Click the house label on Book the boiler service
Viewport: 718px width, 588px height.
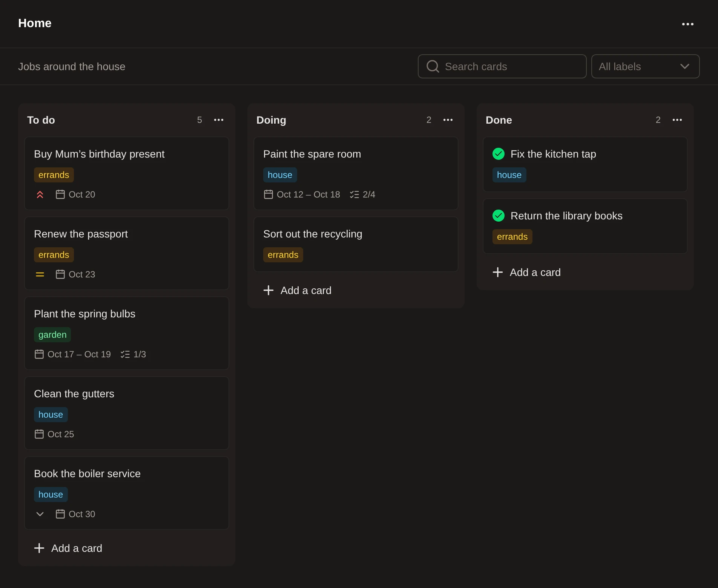click(x=51, y=495)
